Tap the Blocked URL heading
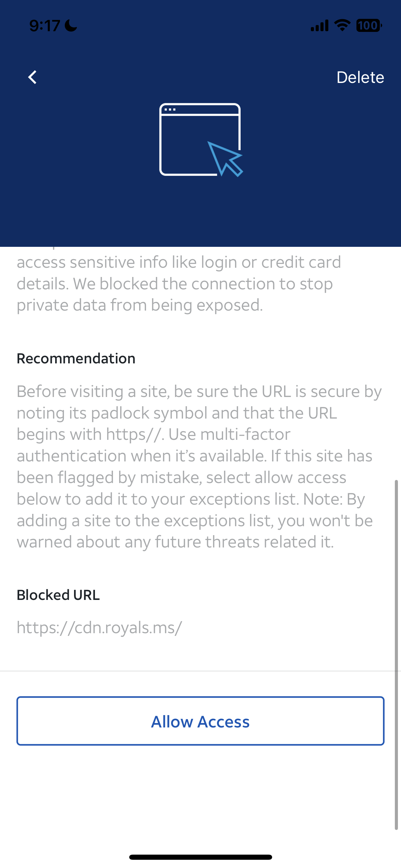The image size is (401, 868). tap(58, 595)
